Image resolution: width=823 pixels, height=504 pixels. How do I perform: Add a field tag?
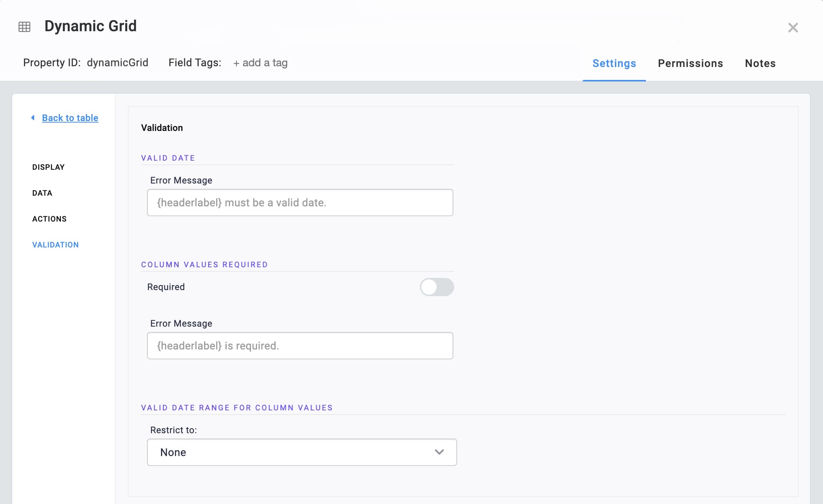[x=260, y=63]
